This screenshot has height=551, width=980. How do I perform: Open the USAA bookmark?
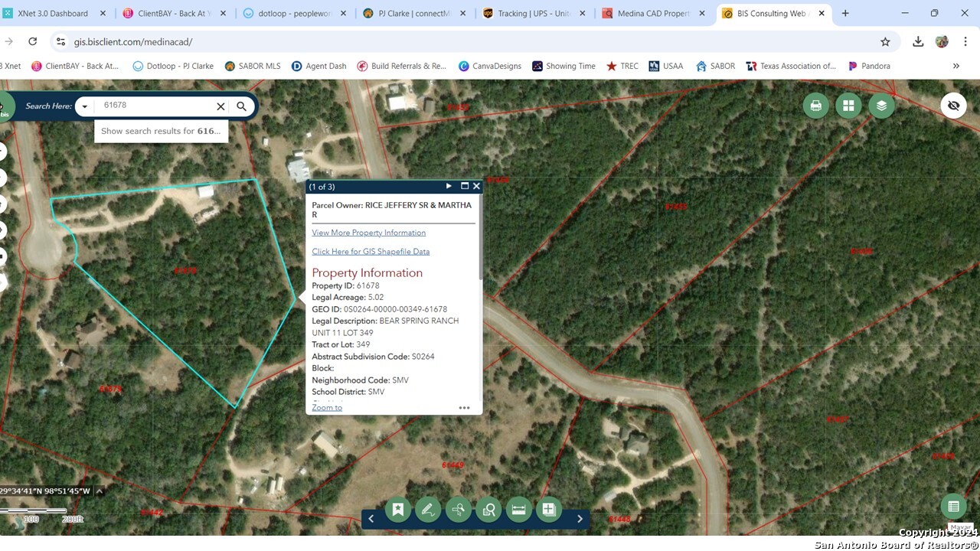665,66
